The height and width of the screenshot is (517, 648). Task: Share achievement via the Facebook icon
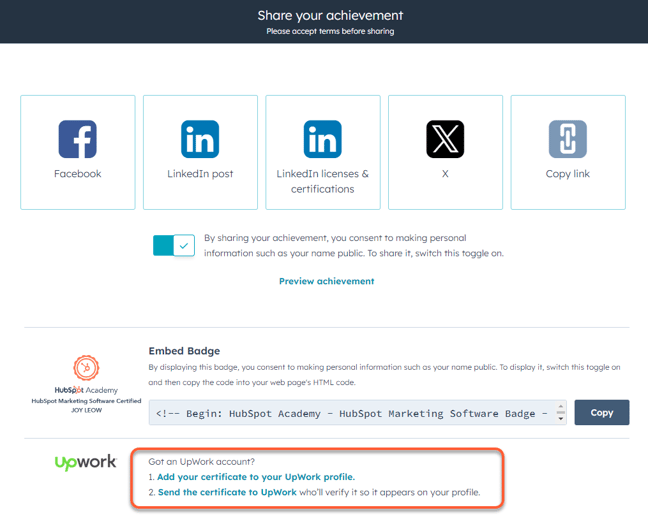[78, 139]
